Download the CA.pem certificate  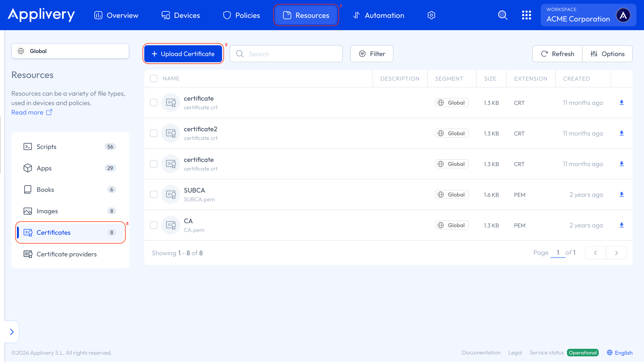(x=622, y=225)
